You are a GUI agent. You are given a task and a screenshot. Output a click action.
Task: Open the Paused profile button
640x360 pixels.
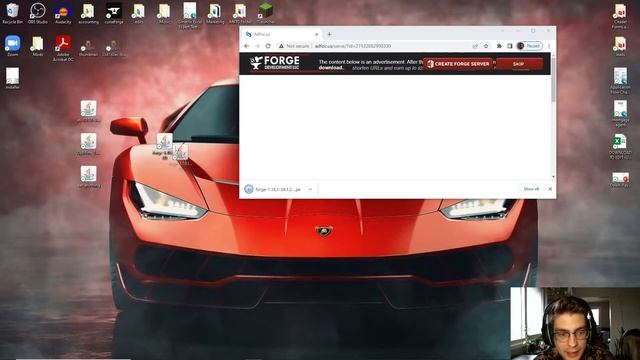click(529, 46)
